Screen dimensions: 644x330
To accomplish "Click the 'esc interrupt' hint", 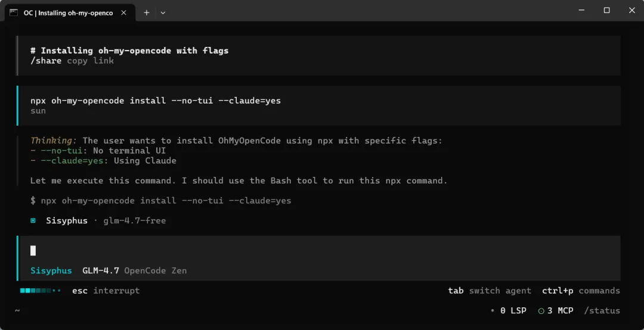I will coord(106,291).
